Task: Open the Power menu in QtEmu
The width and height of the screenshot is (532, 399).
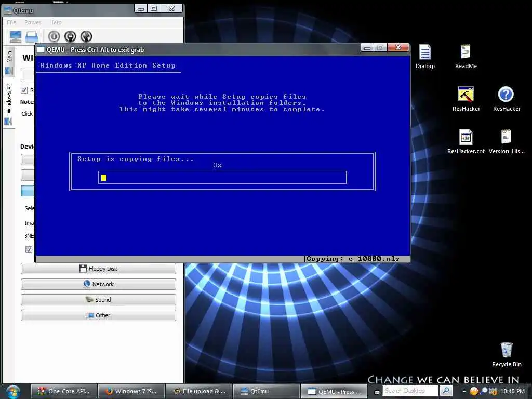Action: point(32,22)
